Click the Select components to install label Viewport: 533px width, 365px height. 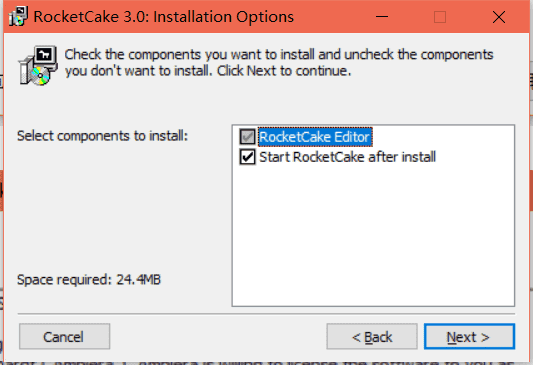click(102, 136)
